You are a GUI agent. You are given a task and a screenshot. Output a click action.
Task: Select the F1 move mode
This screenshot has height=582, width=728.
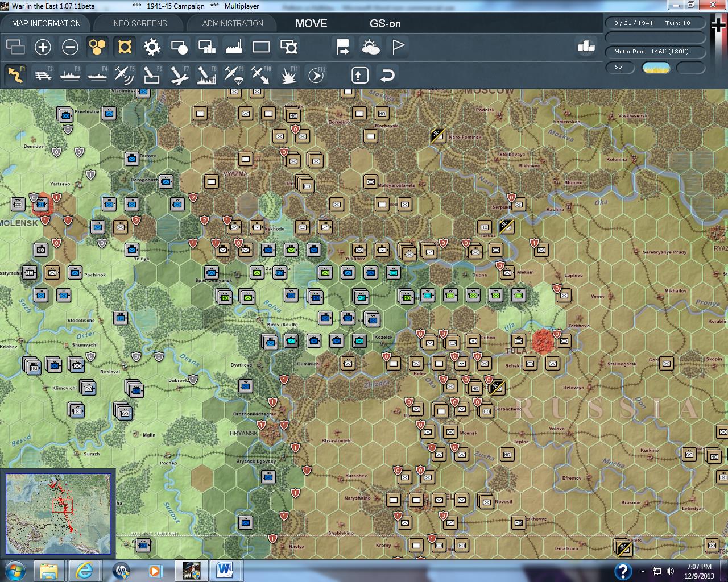[x=15, y=75]
